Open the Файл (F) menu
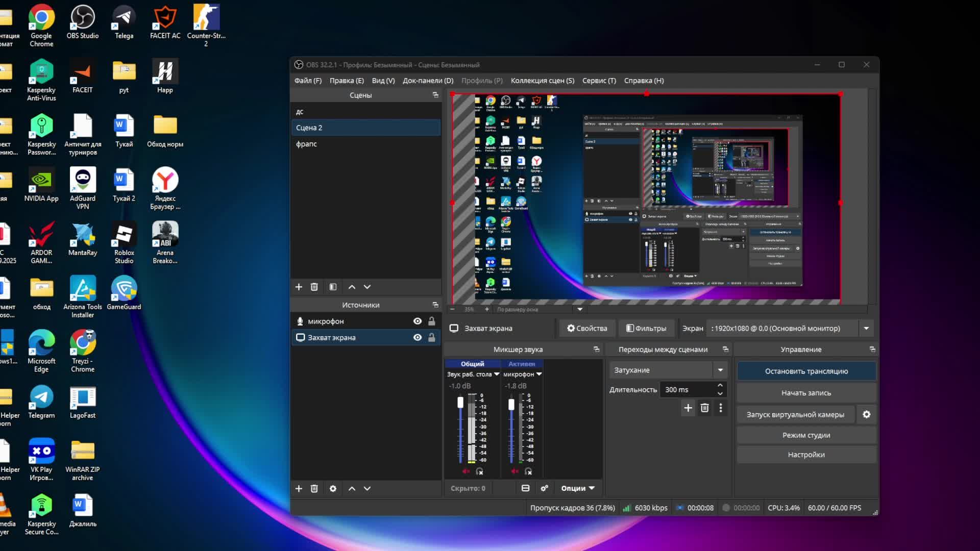This screenshot has height=551, width=980. click(x=308, y=81)
